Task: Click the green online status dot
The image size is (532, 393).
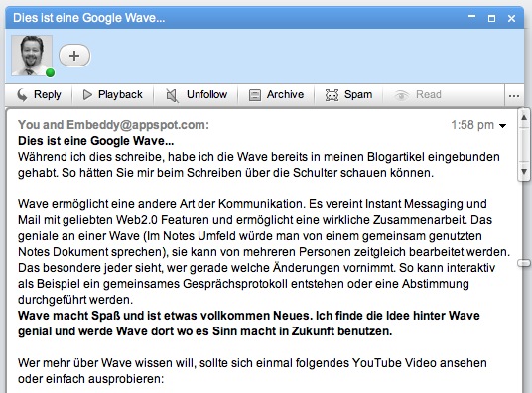Action: (51, 72)
